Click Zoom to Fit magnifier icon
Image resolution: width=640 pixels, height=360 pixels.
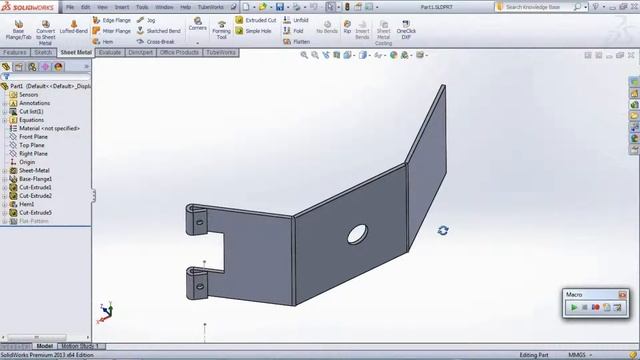point(304,55)
